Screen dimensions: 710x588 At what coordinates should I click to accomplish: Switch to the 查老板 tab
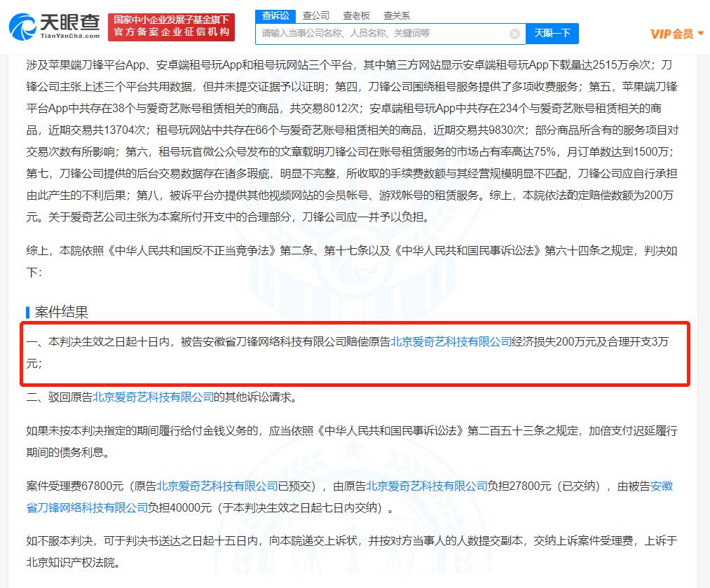[x=356, y=16]
